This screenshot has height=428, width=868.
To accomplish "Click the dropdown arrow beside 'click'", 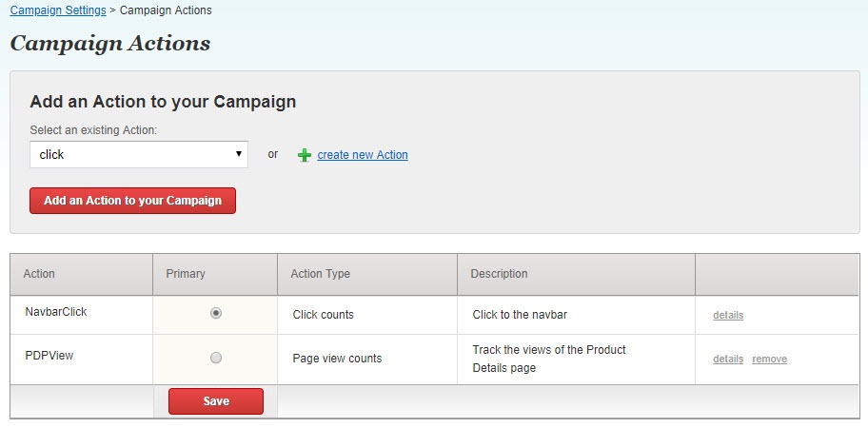I will click(239, 154).
